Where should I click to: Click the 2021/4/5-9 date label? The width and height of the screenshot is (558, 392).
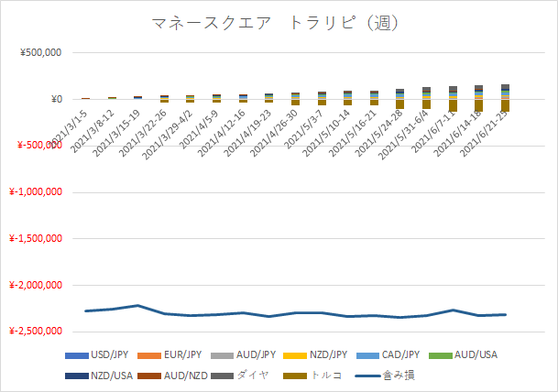(198, 129)
